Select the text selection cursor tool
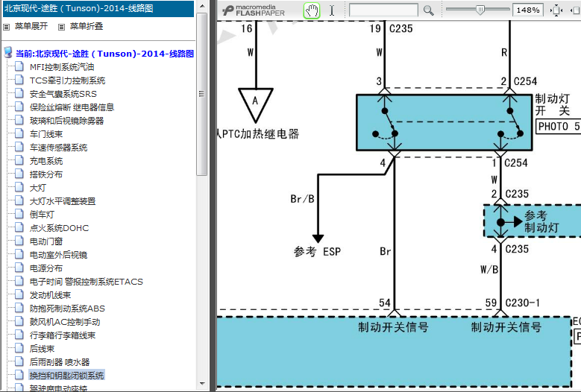This screenshot has height=392, width=581. click(332, 10)
